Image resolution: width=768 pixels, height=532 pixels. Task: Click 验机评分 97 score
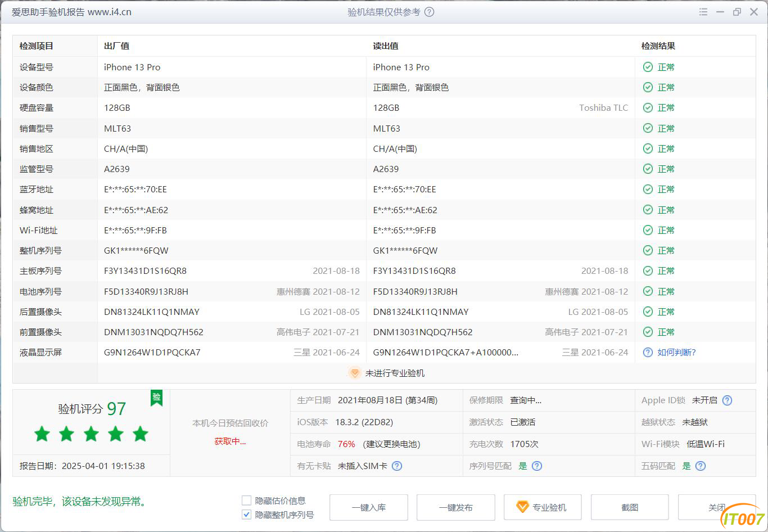pos(92,409)
